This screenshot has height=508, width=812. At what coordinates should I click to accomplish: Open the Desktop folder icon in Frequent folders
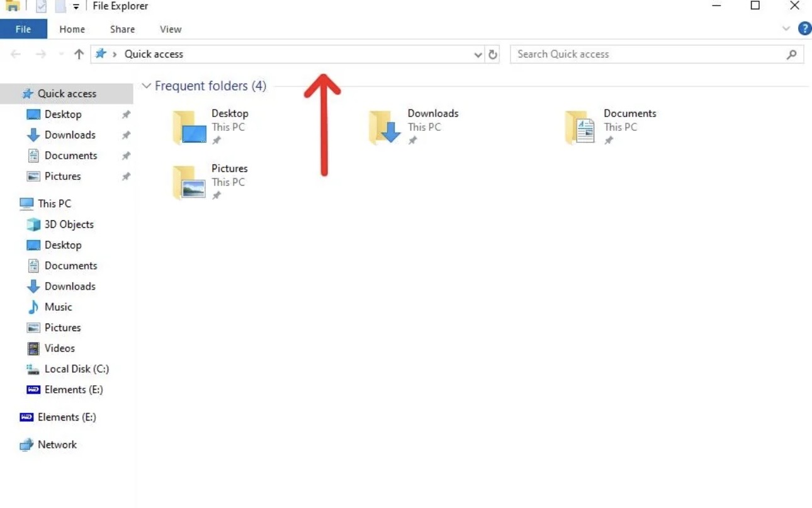[188, 128]
